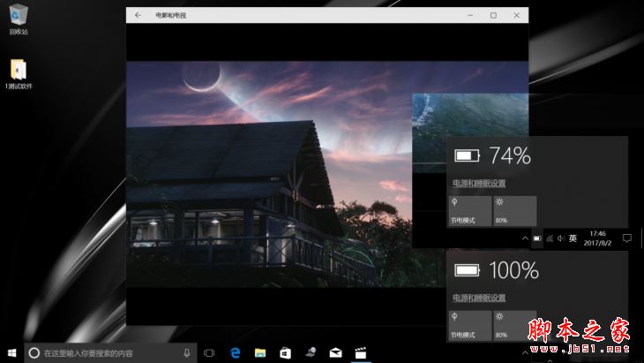
Task: Switch to the Movies & TV clapperboard taskbar icon
Action: [x=361, y=352]
